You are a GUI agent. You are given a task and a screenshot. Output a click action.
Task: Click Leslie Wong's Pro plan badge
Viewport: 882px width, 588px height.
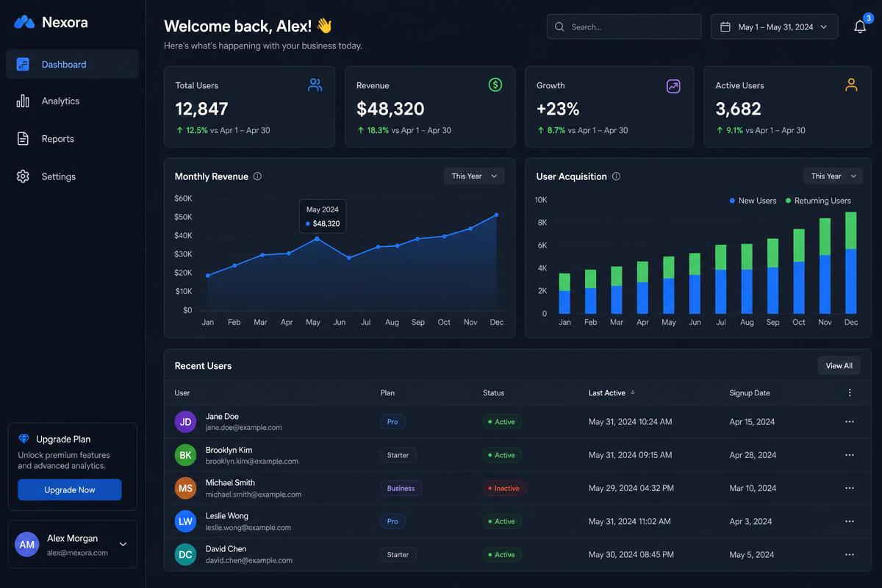click(392, 521)
